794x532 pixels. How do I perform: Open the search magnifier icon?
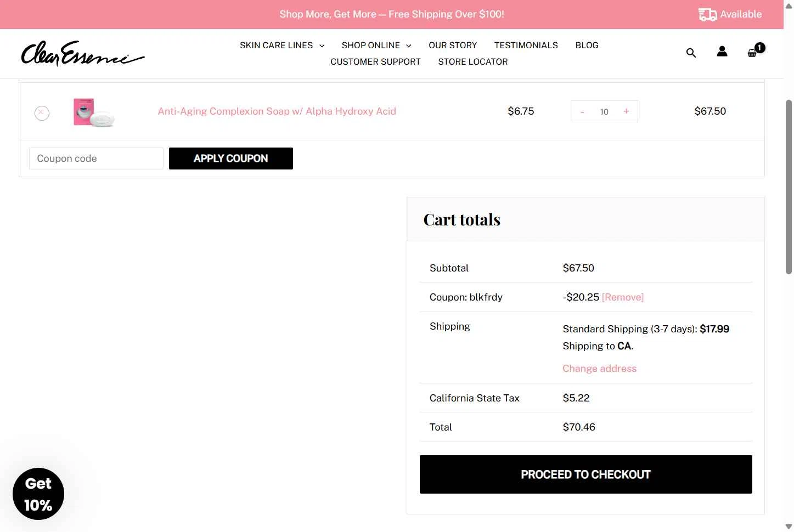[691, 53]
